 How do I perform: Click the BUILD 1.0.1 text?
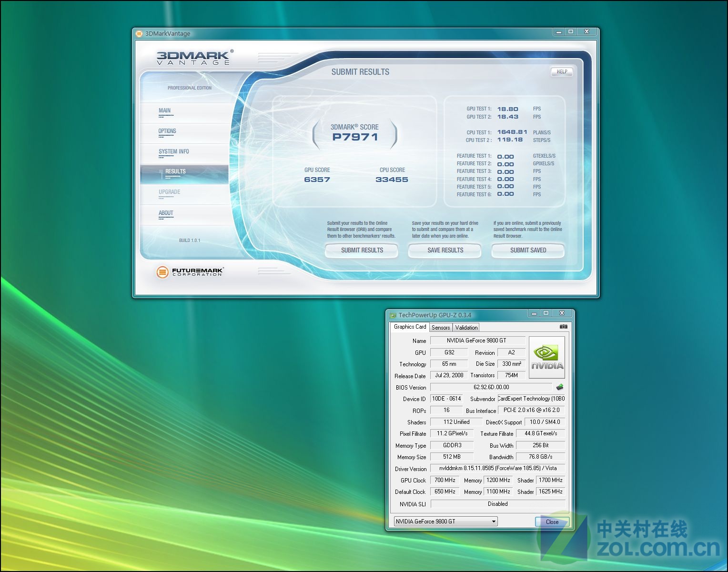[x=190, y=241]
